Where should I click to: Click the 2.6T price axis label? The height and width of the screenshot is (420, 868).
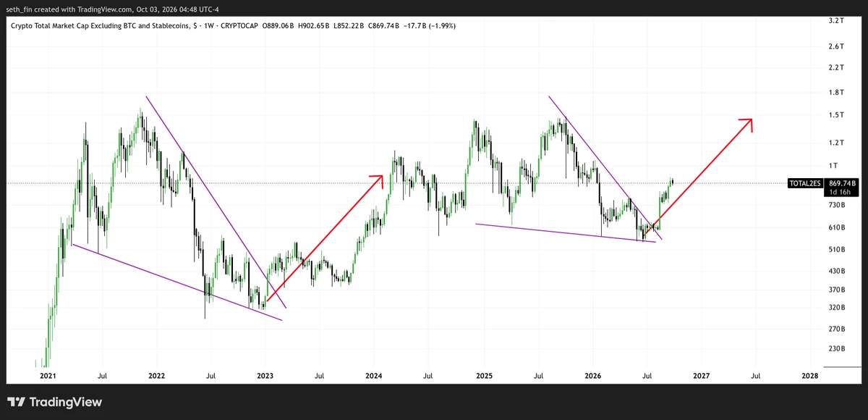tap(836, 46)
